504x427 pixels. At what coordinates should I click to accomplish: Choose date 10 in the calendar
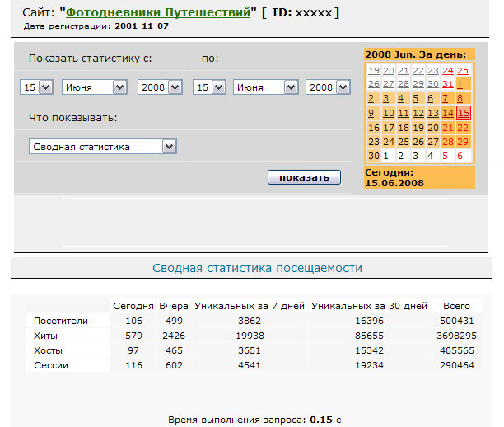(x=389, y=113)
